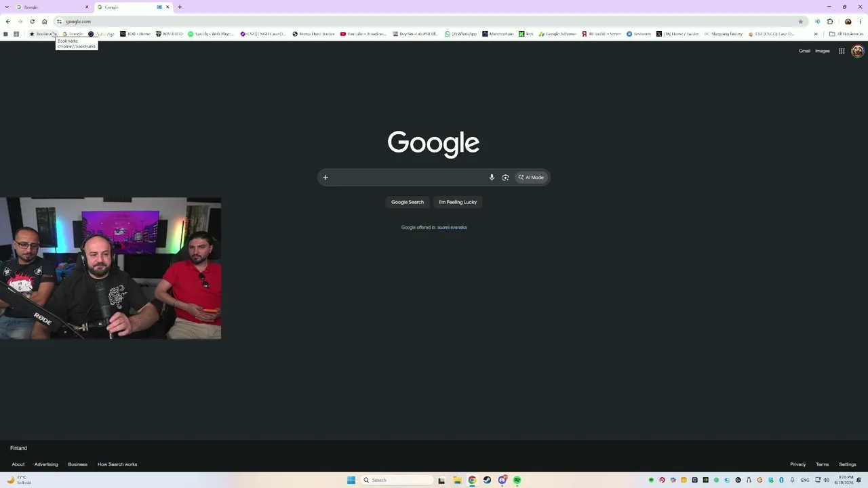This screenshot has height=488, width=868.
Task: Open the About link in footer
Action: pos(18,464)
